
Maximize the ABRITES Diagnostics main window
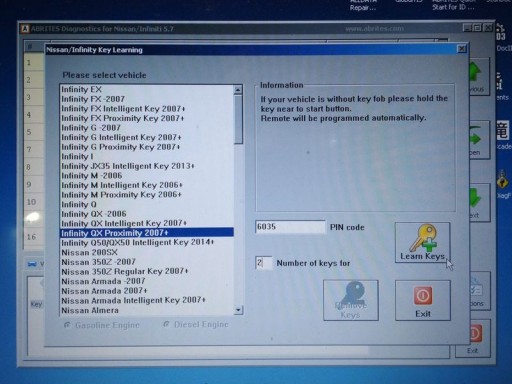tap(478, 28)
